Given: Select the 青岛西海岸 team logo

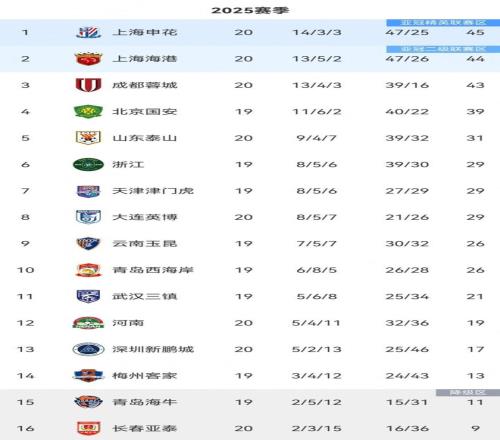Looking at the screenshot, I should (x=88, y=270).
